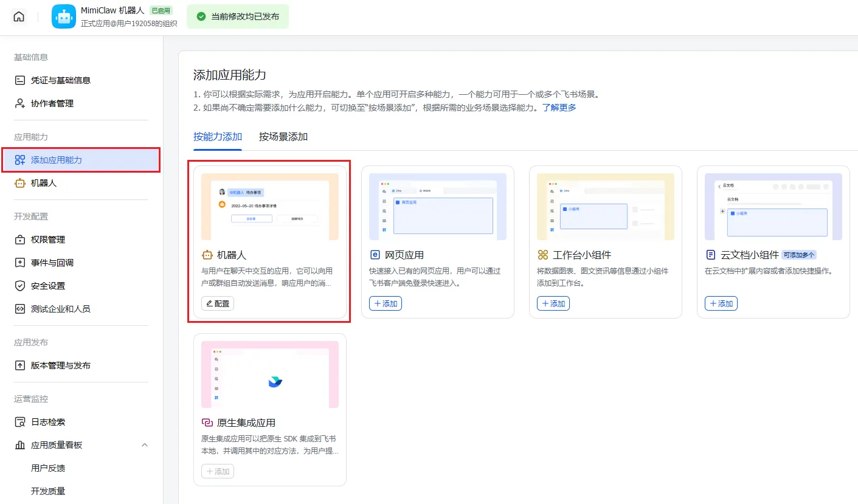
Task: Open 安全设置 in sidebar
Action: (48, 286)
